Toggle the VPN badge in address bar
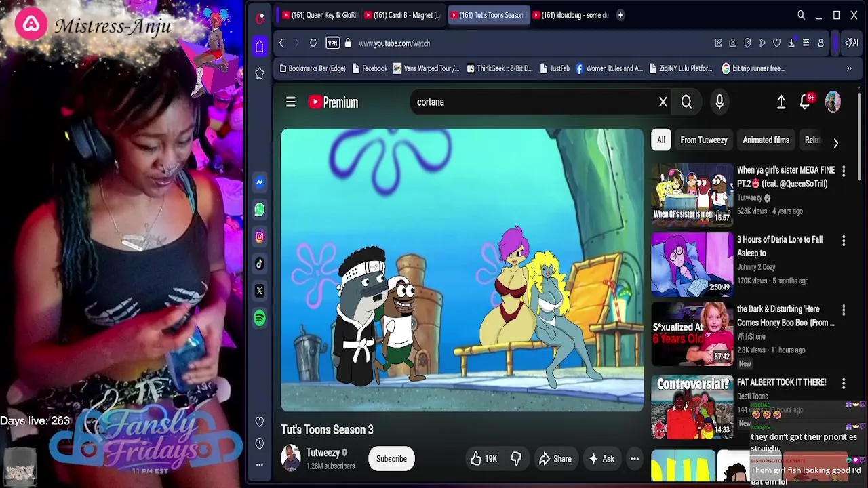868x488 pixels. tap(332, 43)
